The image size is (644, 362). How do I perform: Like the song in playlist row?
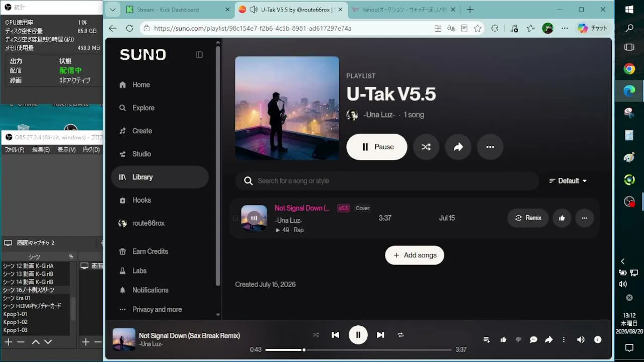coord(562,218)
